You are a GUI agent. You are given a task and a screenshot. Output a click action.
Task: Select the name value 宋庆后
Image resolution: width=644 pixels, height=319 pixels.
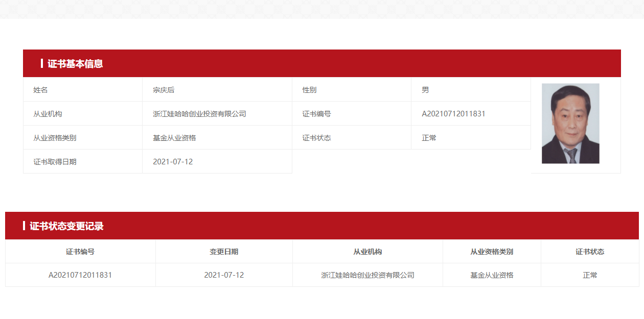[x=164, y=90]
